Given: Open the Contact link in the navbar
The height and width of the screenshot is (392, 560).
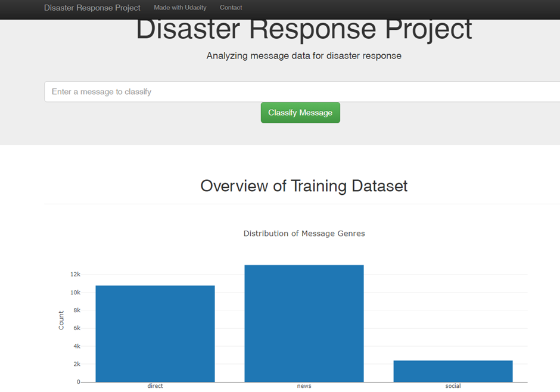Looking at the screenshot, I should 231,8.
